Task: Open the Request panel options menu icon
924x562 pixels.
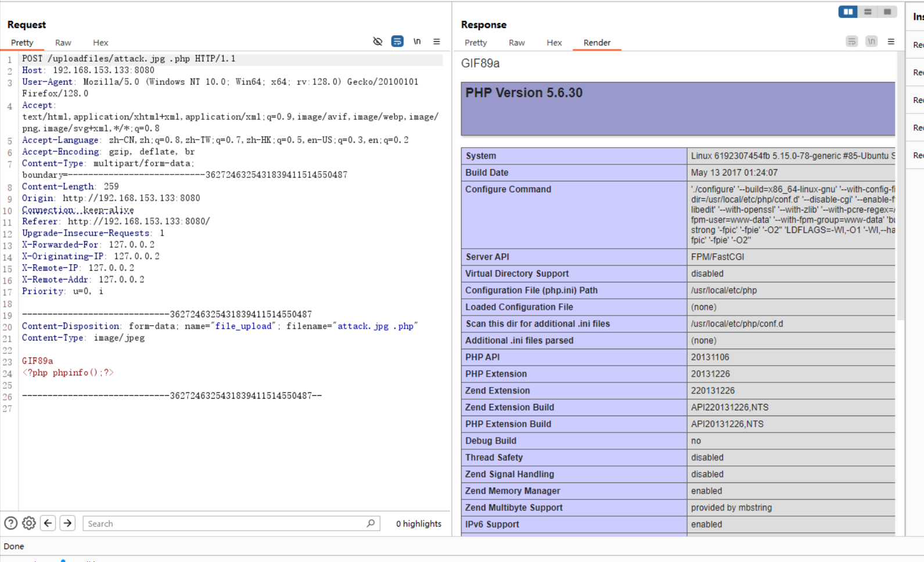Action: 437,41
